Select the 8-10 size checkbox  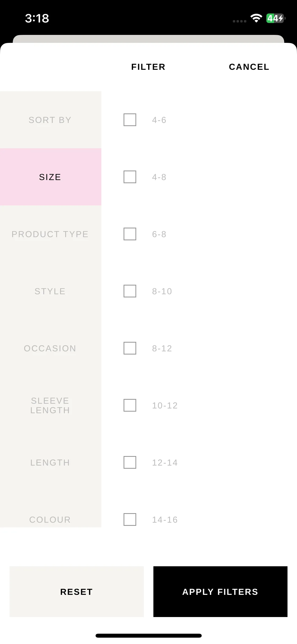tap(130, 291)
